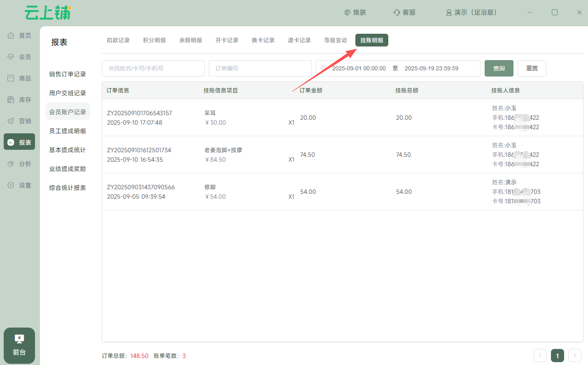Viewport: 588px width, 365px height.
Task: Click timestamp 2025-09-05 09:39:54
Action: pyautogui.click(x=136, y=197)
